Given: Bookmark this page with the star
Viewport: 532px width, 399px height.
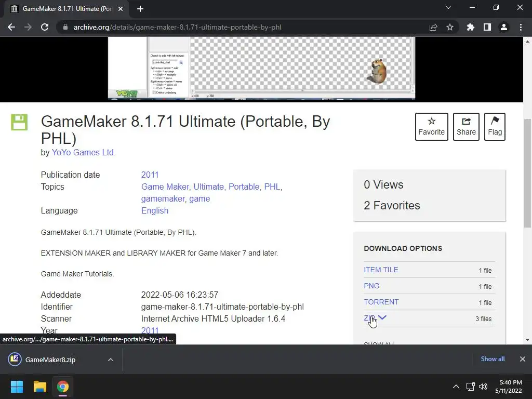Looking at the screenshot, I should pos(450,27).
